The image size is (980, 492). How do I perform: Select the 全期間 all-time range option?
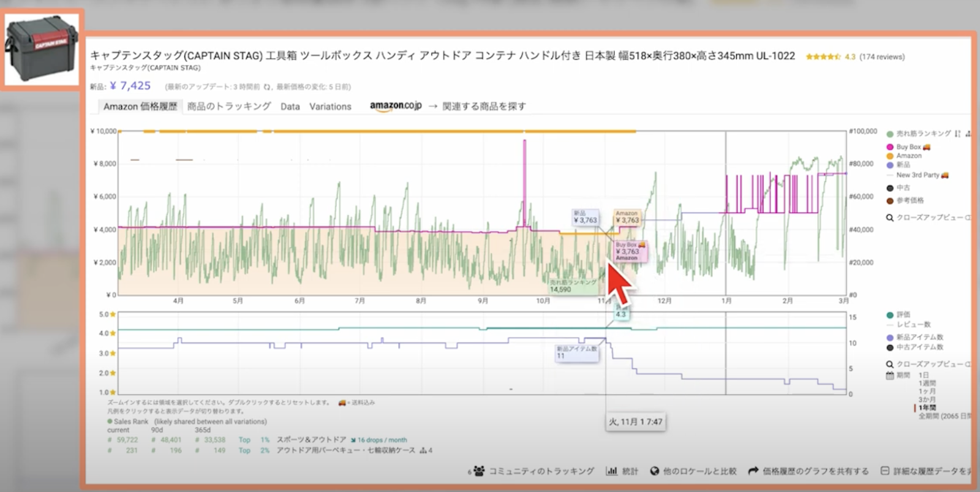(x=943, y=416)
